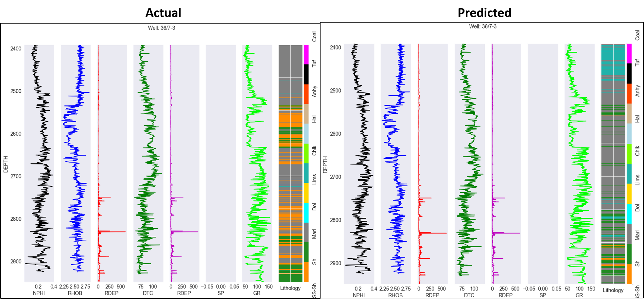Pick the dark green legend swatch in Actual panel
Screen dimensions: 644x299
coord(306,252)
